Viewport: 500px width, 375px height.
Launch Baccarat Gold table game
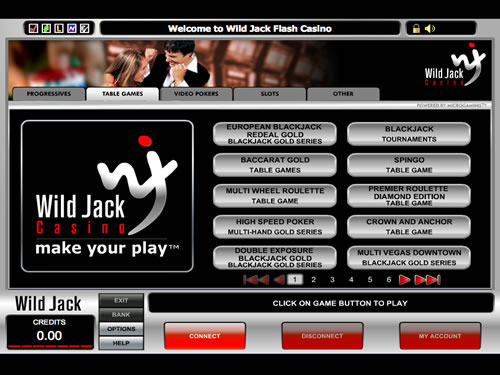click(x=275, y=165)
